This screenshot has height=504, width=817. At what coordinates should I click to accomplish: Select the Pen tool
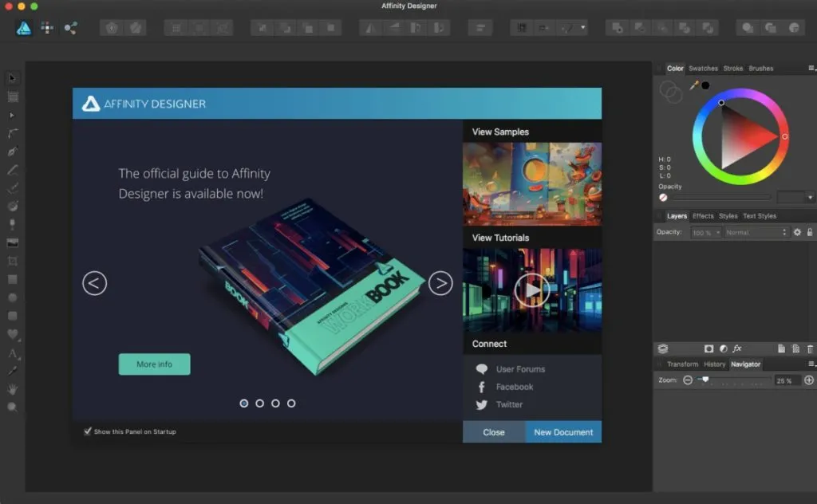click(x=13, y=152)
